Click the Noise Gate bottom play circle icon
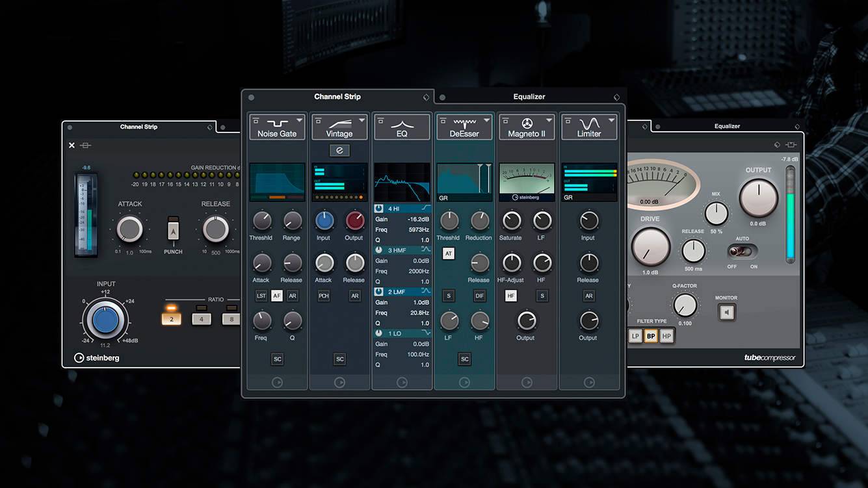Image resolution: width=868 pixels, height=488 pixels. tap(277, 382)
